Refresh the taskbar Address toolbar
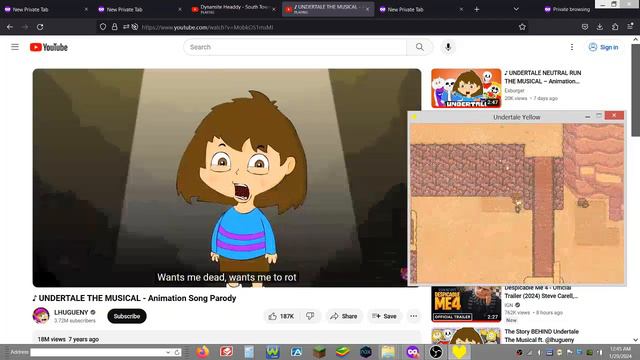The width and height of the screenshot is (640, 360). (x=177, y=352)
